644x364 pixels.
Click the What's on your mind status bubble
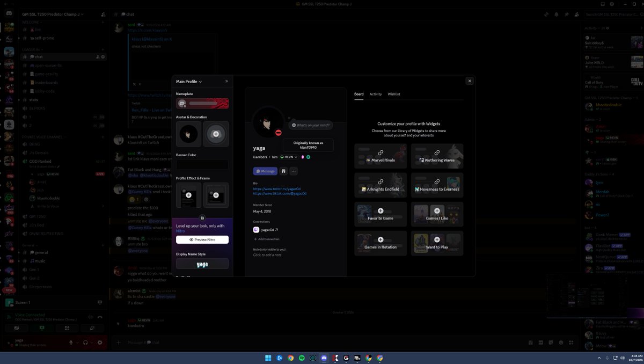click(311, 125)
